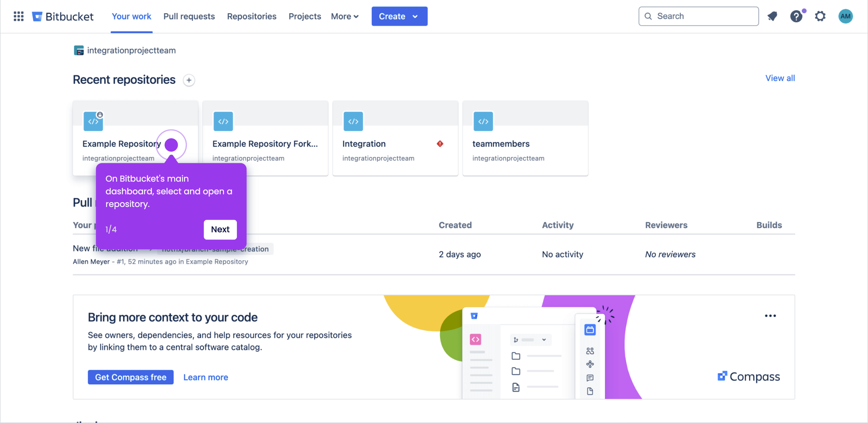This screenshot has height=423, width=868.
Task: Click the search magnifier icon
Action: 648,16
